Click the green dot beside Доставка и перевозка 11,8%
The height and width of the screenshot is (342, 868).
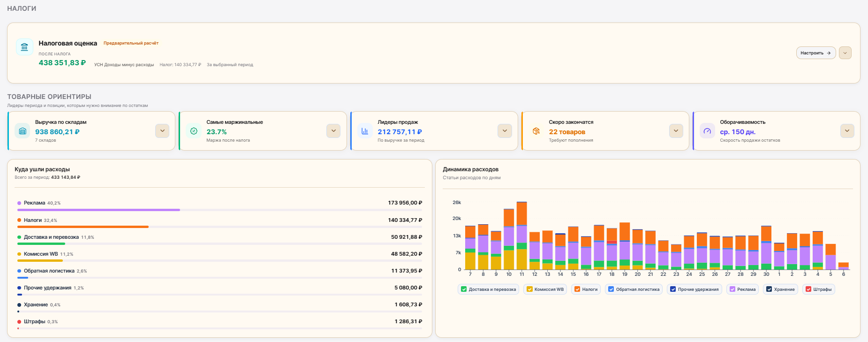tap(19, 237)
